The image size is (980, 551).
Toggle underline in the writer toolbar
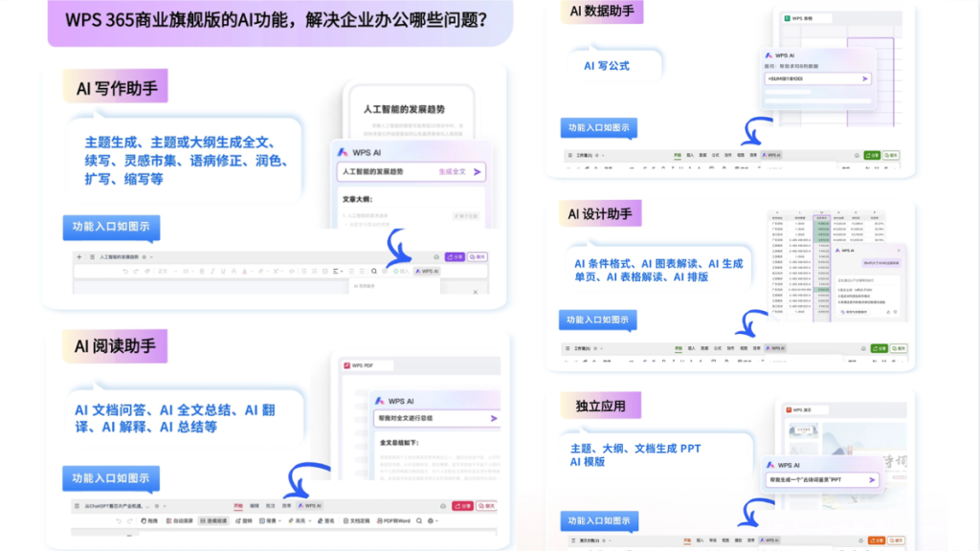[223, 271]
